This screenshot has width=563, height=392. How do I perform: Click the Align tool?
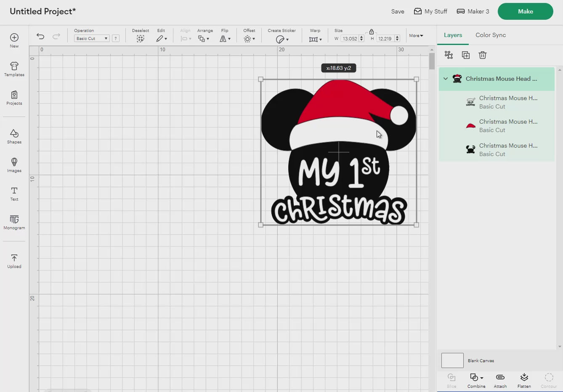(185, 36)
